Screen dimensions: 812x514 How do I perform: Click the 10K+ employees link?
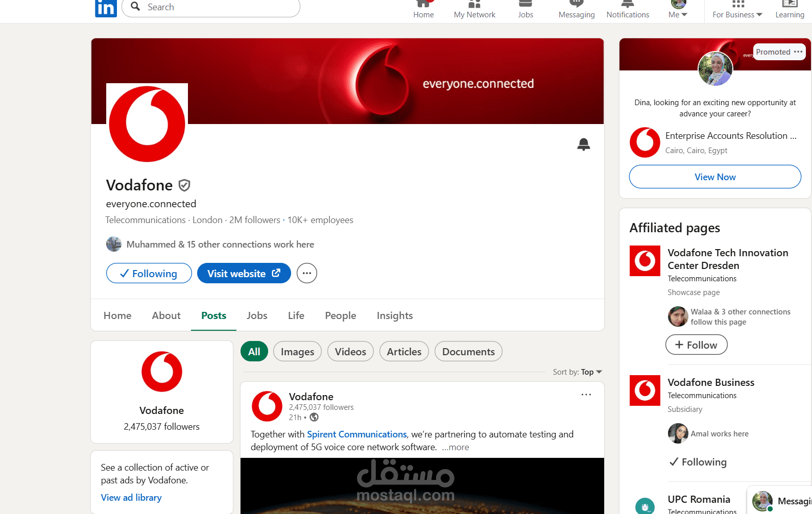(320, 220)
